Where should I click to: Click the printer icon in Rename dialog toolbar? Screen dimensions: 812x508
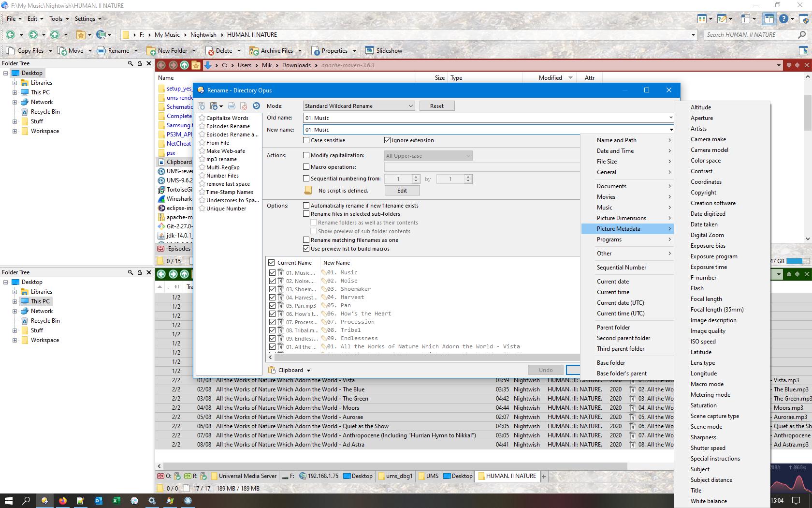click(x=232, y=106)
